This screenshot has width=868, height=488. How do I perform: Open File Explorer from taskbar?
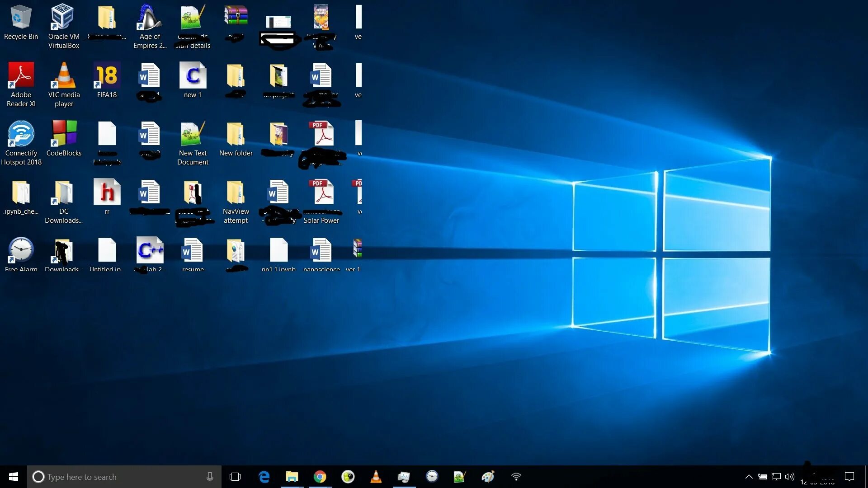pyautogui.click(x=292, y=477)
